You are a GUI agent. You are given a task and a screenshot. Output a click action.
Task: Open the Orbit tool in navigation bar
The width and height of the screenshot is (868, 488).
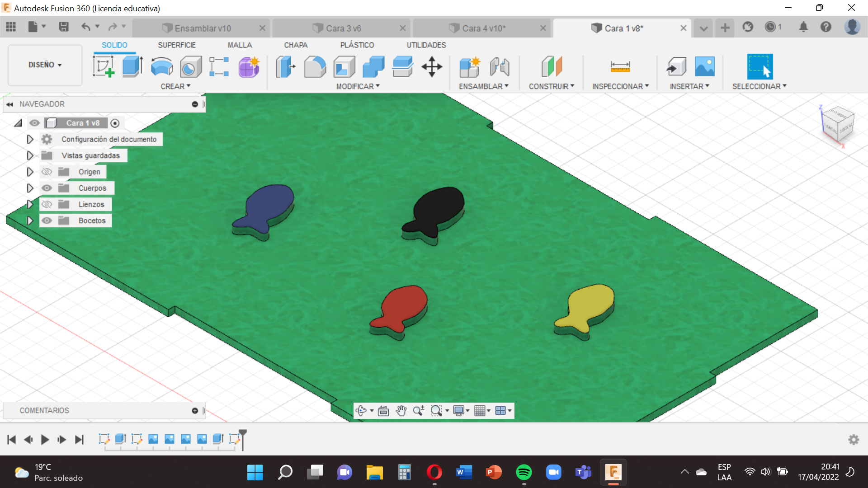360,411
